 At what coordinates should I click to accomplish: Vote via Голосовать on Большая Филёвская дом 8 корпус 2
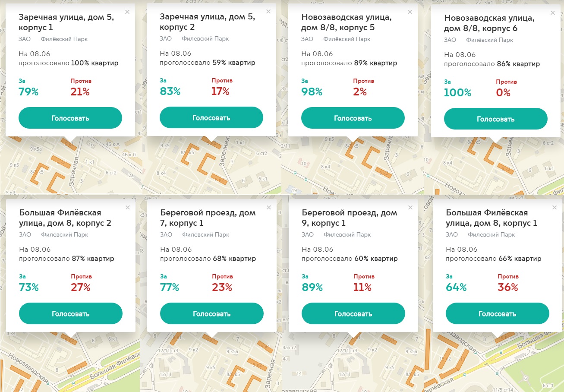pos(71,314)
